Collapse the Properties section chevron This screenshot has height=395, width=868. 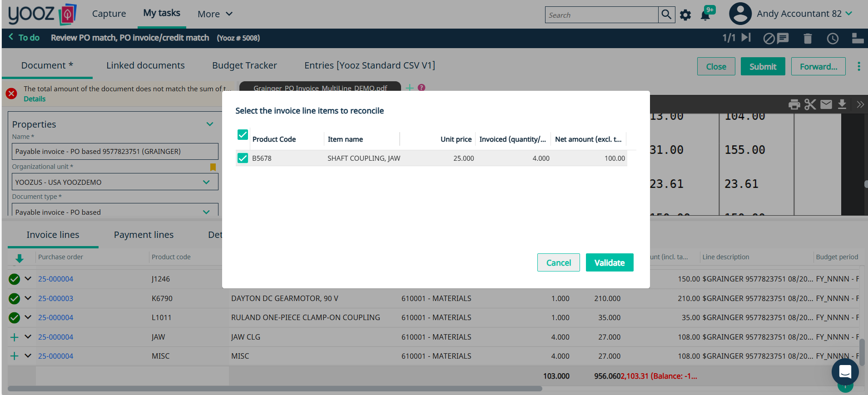[210, 124]
